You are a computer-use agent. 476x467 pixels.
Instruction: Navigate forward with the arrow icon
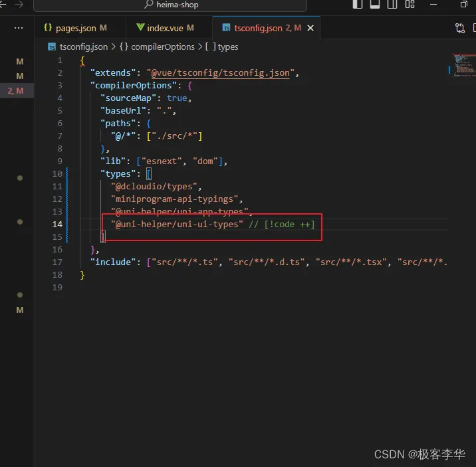click(19, 4)
